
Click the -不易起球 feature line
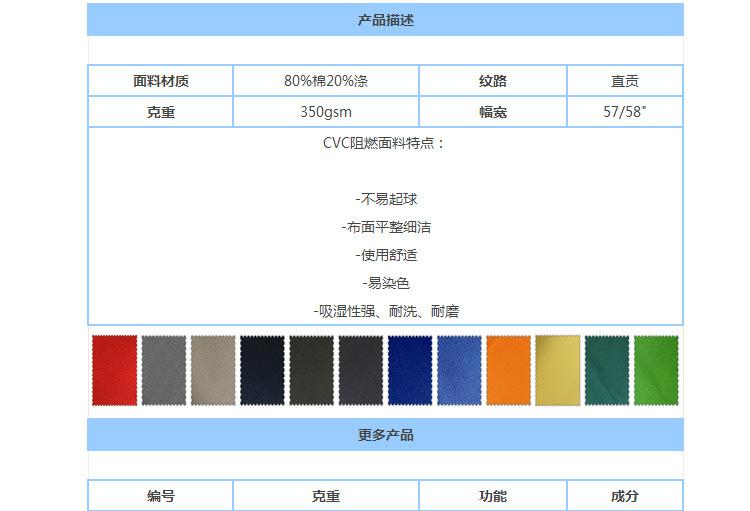click(386, 199)
